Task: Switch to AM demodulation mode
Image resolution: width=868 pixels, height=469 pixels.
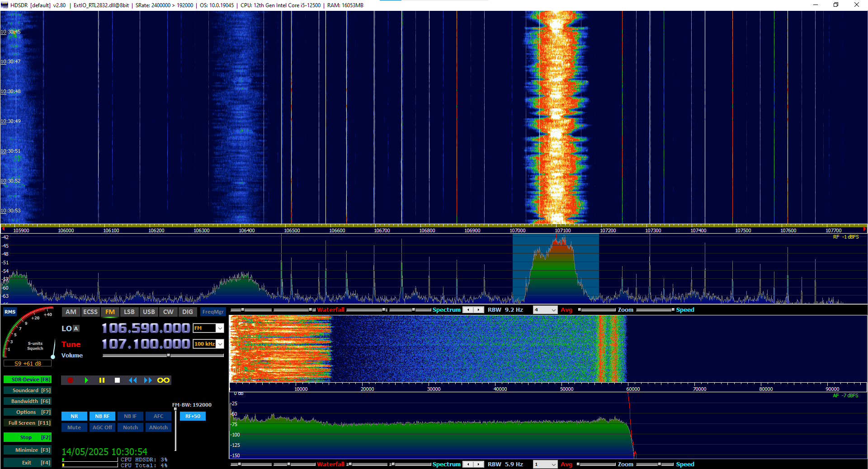Action: click(71, 312)
